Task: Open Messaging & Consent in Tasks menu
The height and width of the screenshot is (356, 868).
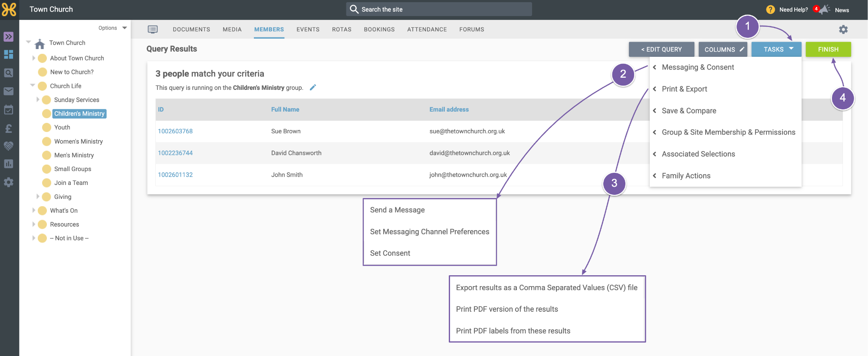Action: 725,67
